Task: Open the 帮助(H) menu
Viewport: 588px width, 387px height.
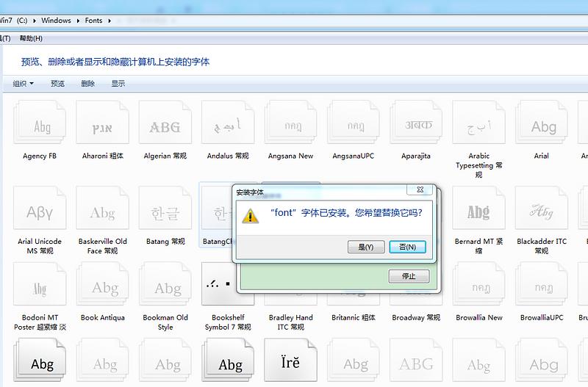Action: tap(31, 38)
